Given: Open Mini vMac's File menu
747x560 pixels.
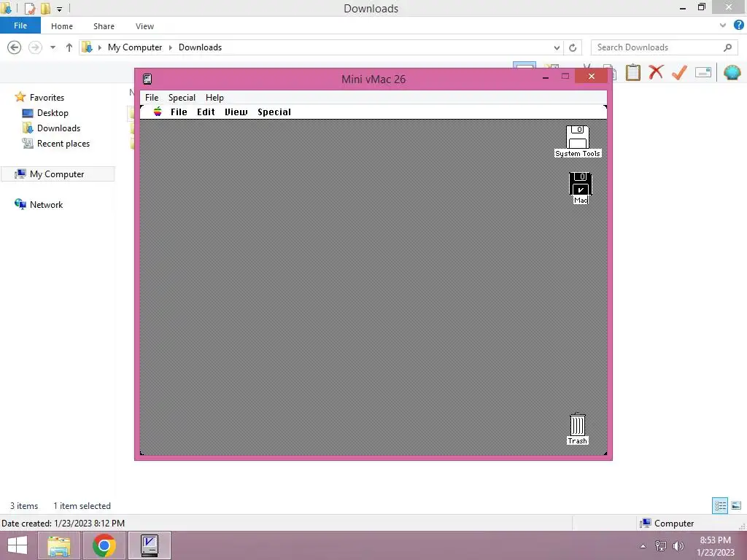Looking at the screenshot, I should 152,98.
